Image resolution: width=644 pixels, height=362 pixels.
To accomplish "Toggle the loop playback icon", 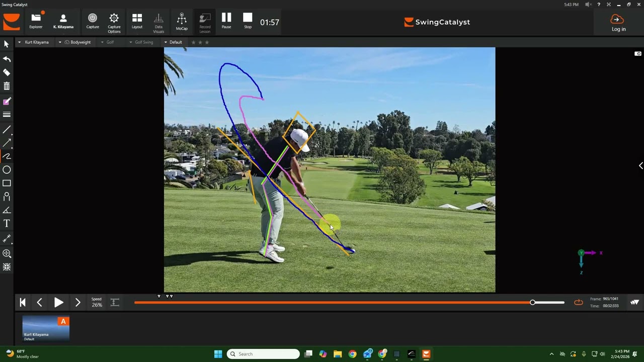I will [x=578, y=302].
